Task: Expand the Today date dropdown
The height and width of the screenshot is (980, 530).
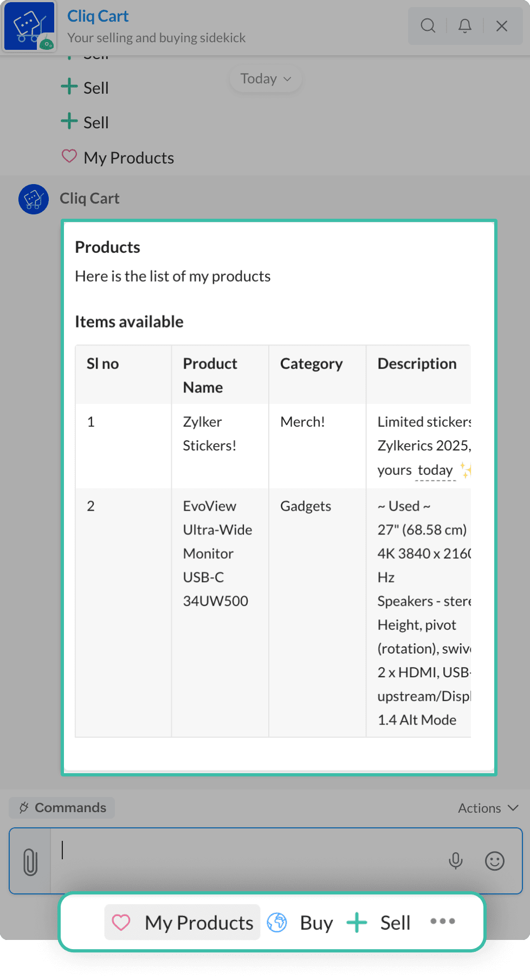Action: 266,79
